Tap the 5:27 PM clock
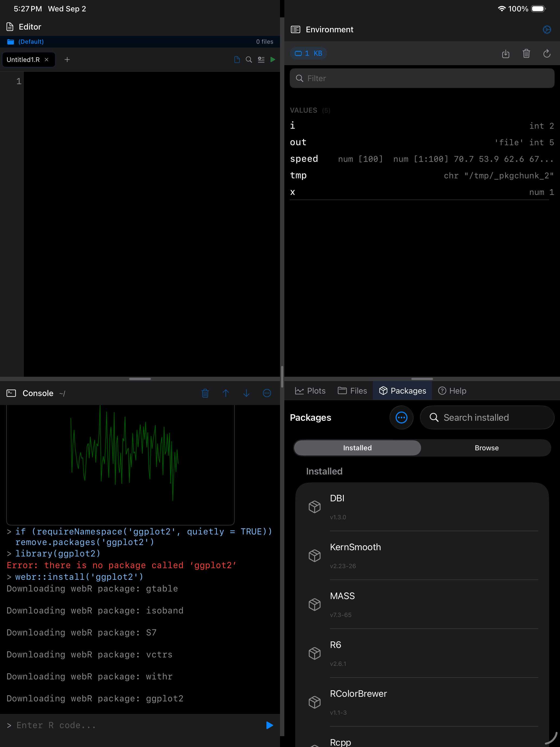 (x=28, y=9)
